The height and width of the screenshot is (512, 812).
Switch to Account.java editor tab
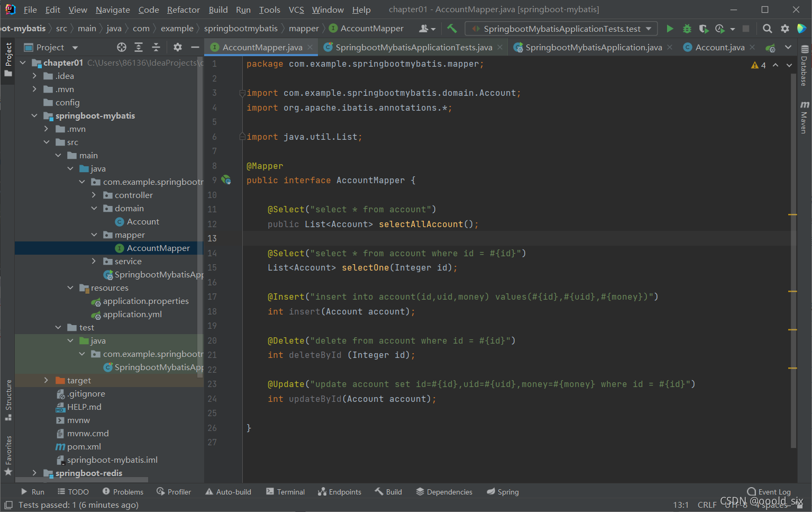click(x=719, y=47)
